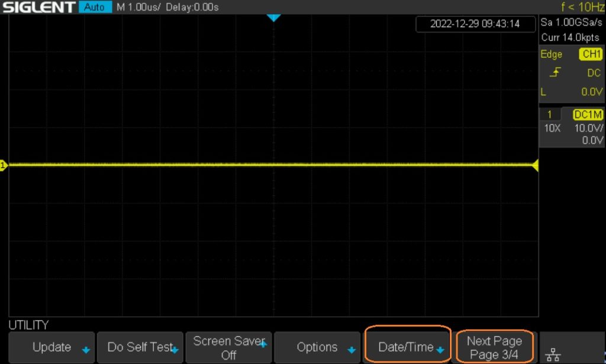Click the channel 1 ground marker on left edge
Image resolution: width=606 pixels, height=364 pixels.
pos(2,166)
